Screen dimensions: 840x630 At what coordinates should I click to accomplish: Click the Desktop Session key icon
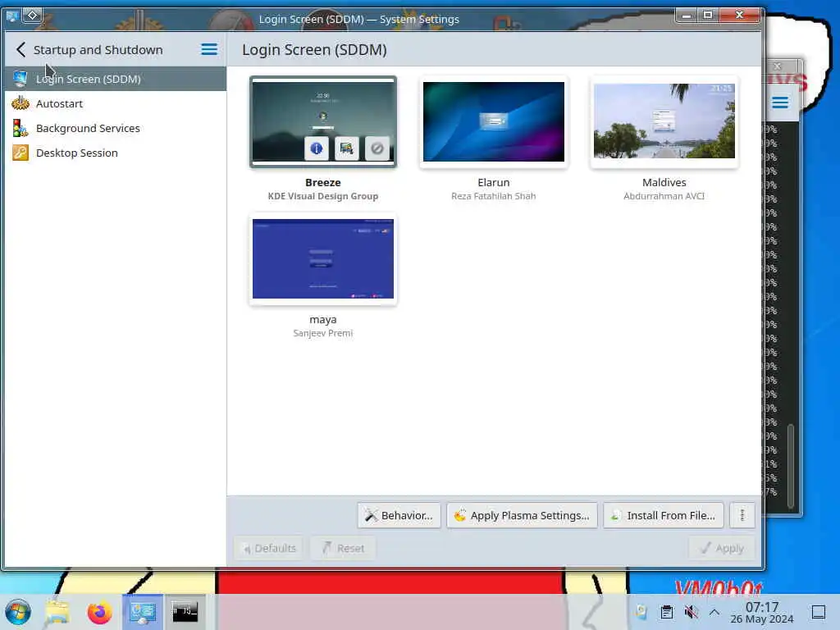[x=21, y=153]
